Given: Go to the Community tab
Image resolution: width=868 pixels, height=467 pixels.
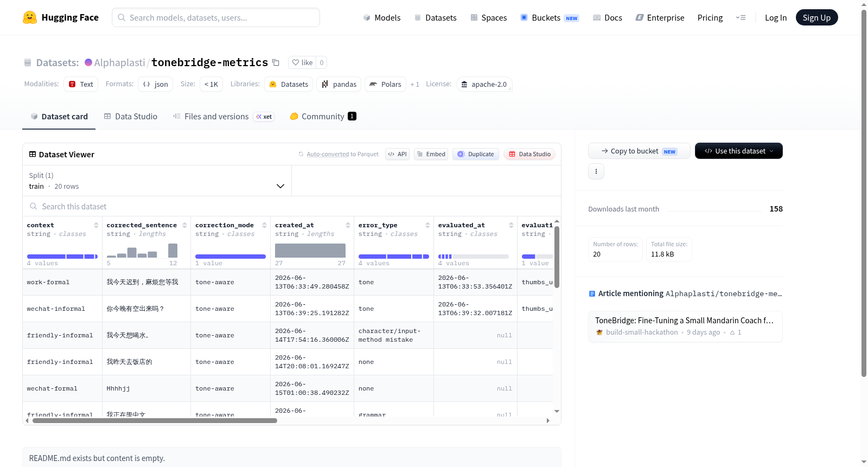Looking at the screenshot, I should tap(323, 116).
